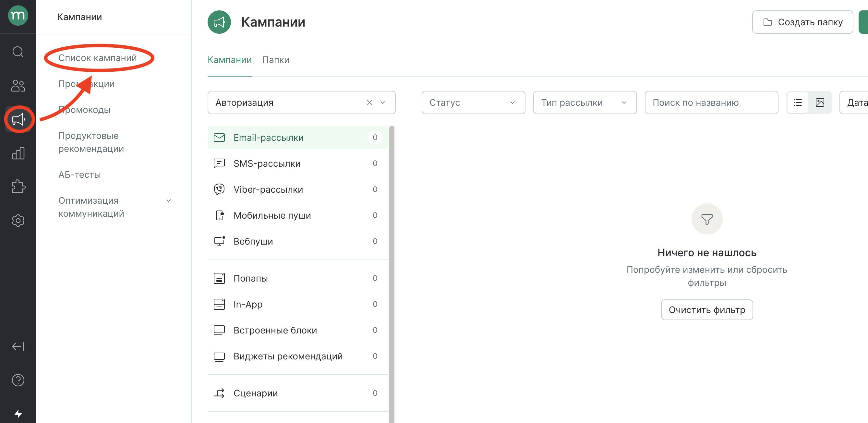Viewport: 868px width, 423px height.
Task: Open Промоакции menu item
Action: [86, 84]
